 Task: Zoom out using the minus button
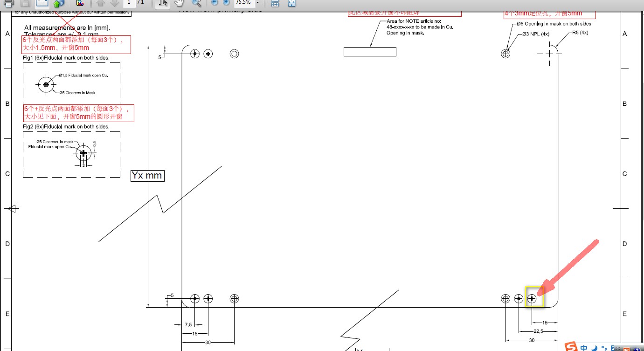pyautogui.click(x=215, y=2)
